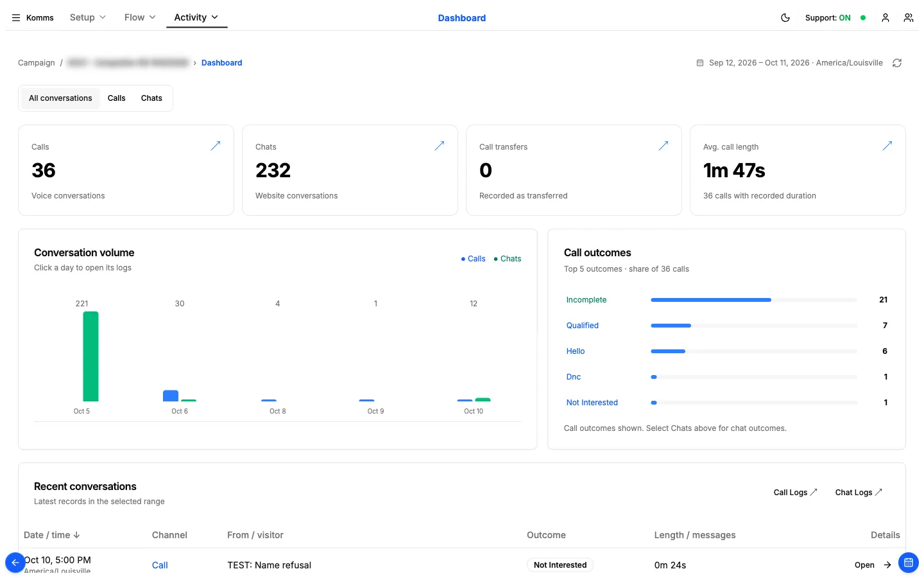Click the Dashboard page title
Image resolution: width=924 pixels, height=578 pixels.
462,18
